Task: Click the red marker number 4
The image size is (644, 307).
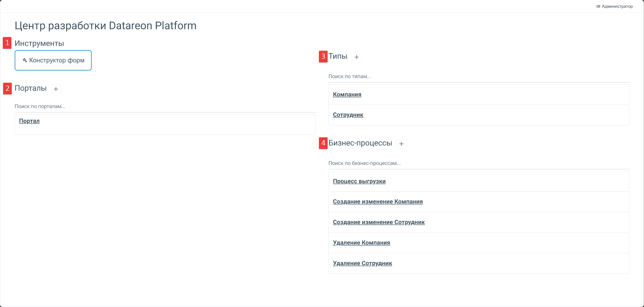Action: point(323,143)
